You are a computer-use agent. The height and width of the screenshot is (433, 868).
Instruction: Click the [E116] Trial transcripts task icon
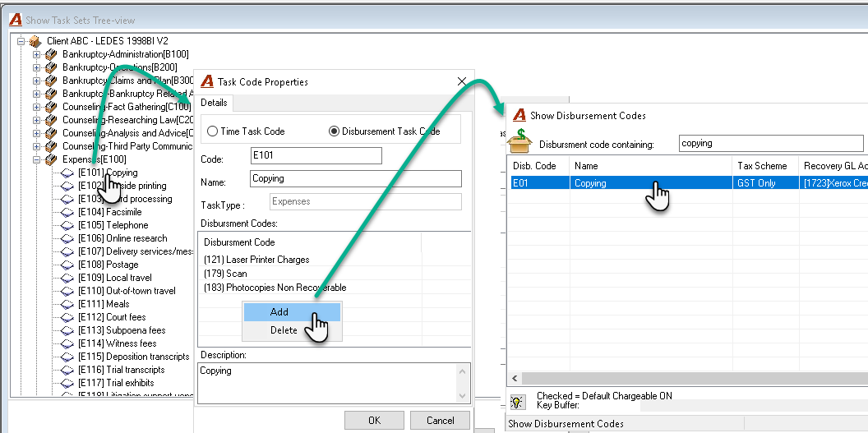[67, 370]
